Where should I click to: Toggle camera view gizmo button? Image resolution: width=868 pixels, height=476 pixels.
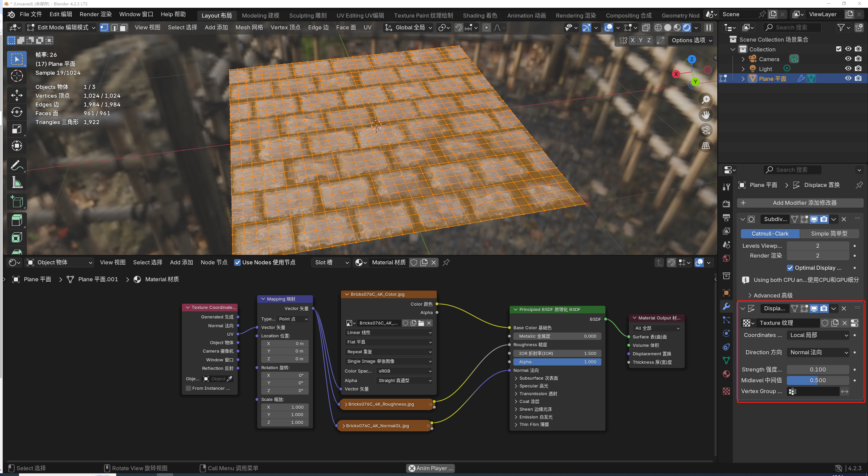pyautogui.click(x=706, y=130)
